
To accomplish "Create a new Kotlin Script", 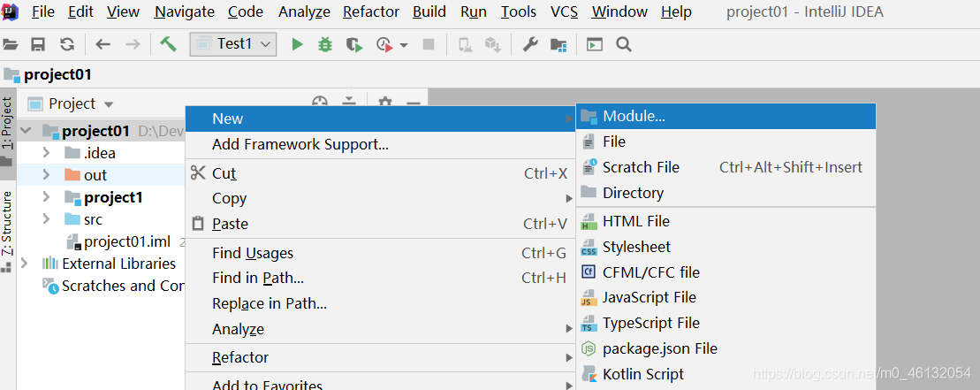I will [726, 374].
